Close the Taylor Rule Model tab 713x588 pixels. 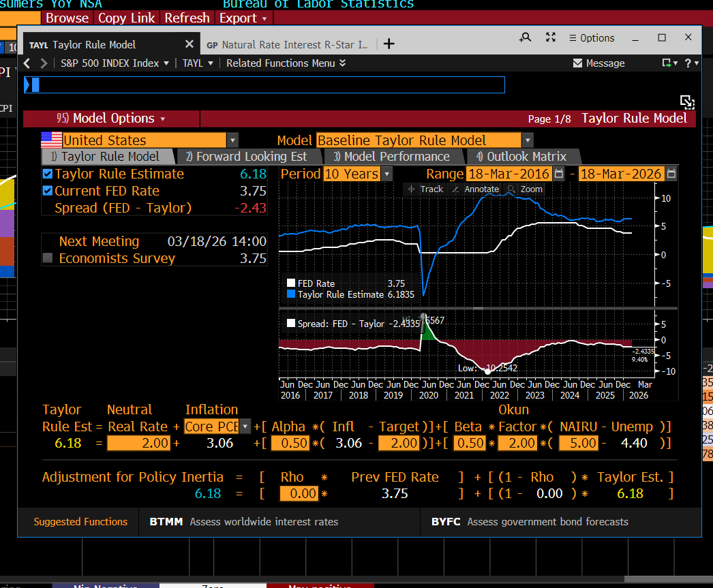tap(189, 44)
